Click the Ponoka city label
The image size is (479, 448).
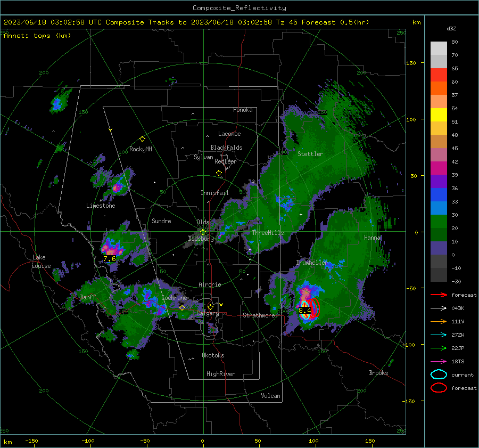click(x=243, y=110)
